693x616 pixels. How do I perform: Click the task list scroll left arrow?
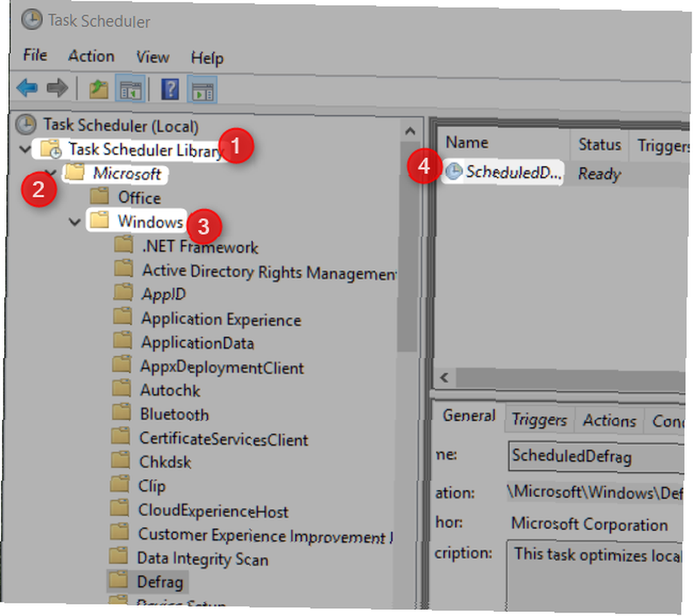[444, 378]
